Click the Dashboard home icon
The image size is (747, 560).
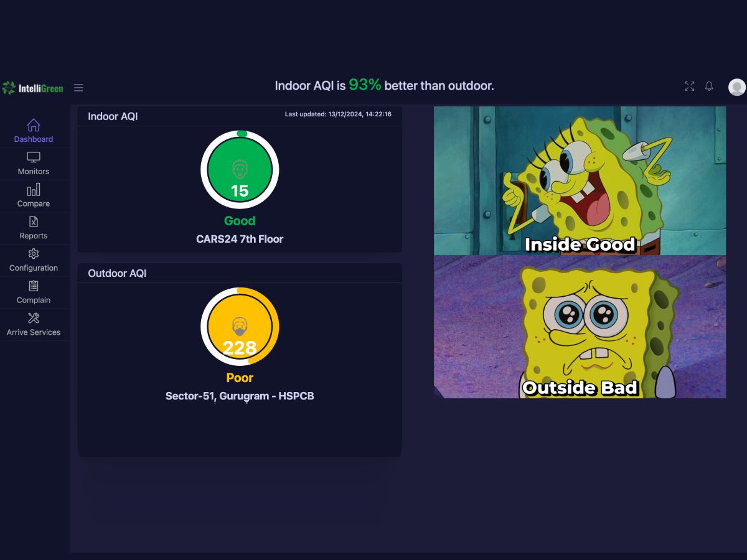click(34, 125)
